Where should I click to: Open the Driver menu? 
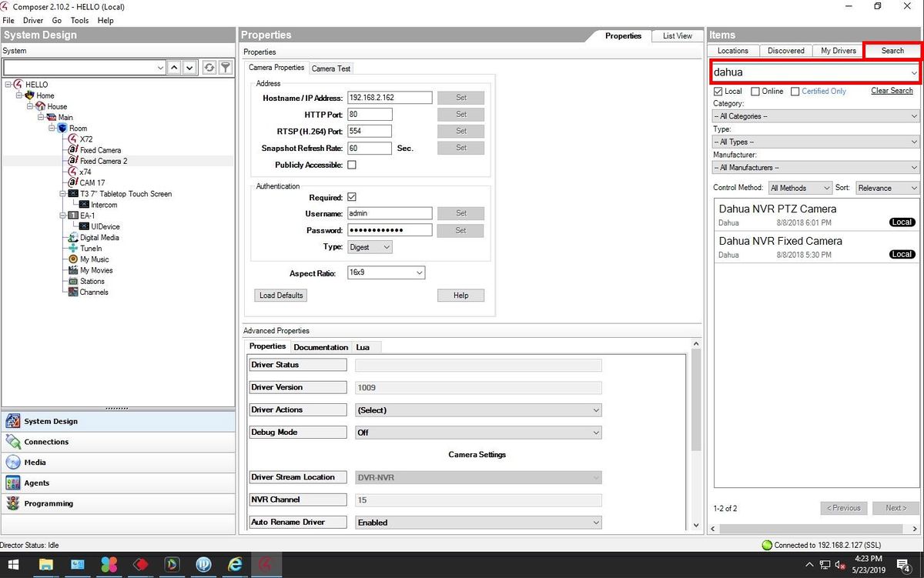33,21
